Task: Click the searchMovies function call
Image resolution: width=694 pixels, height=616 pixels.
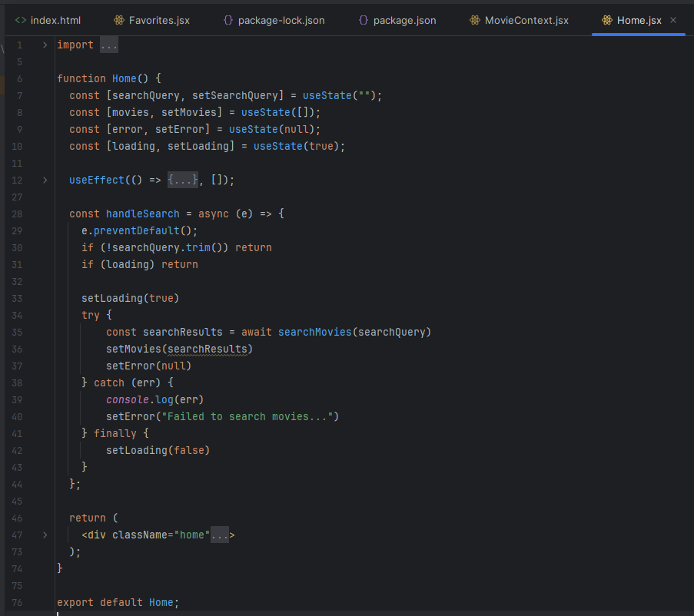Action: coord(314,332)
